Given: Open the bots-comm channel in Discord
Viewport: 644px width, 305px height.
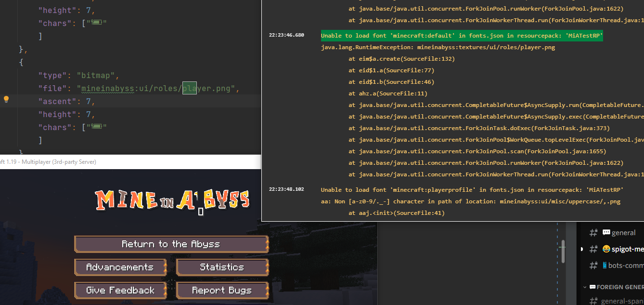Looking at the screenshot, I should click(616, 265).
